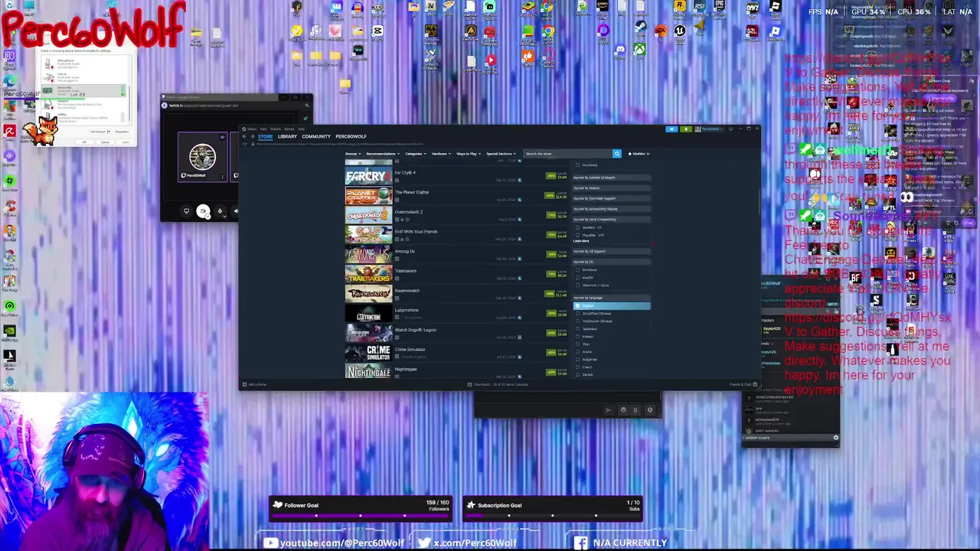Open the Recommendations store dropdown
This screenshot has width=980, height=551.
tap(383, 154)
